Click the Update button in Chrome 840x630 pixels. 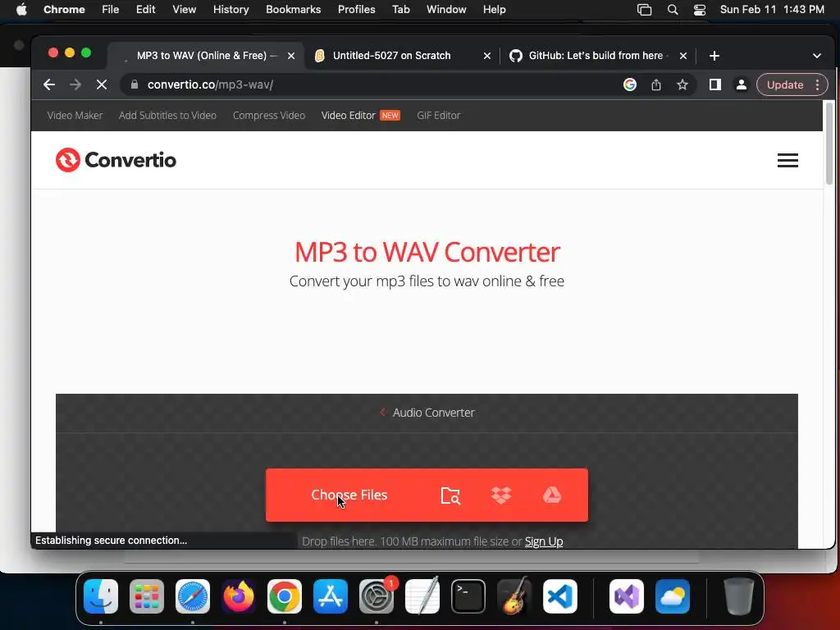click(x=785, y=84)
